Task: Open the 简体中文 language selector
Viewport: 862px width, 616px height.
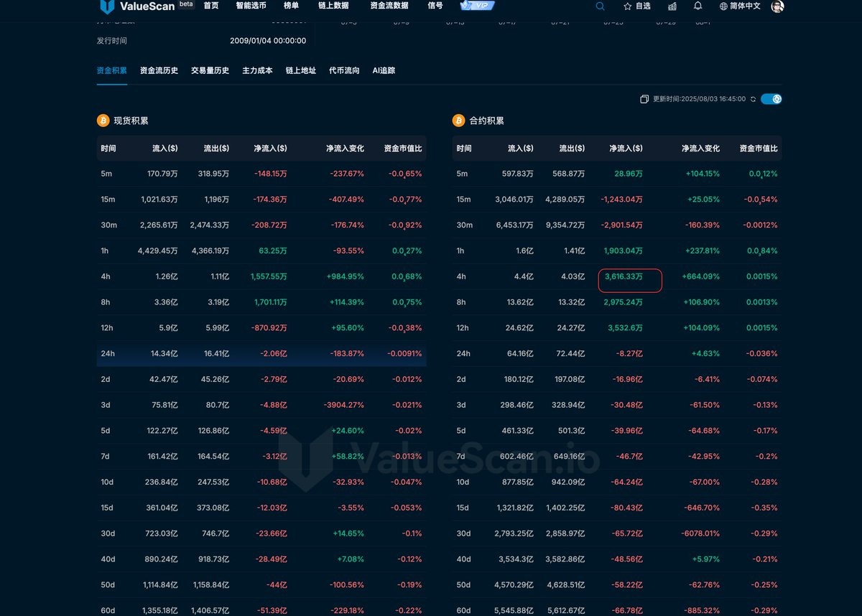Action: tap(740, 6)
